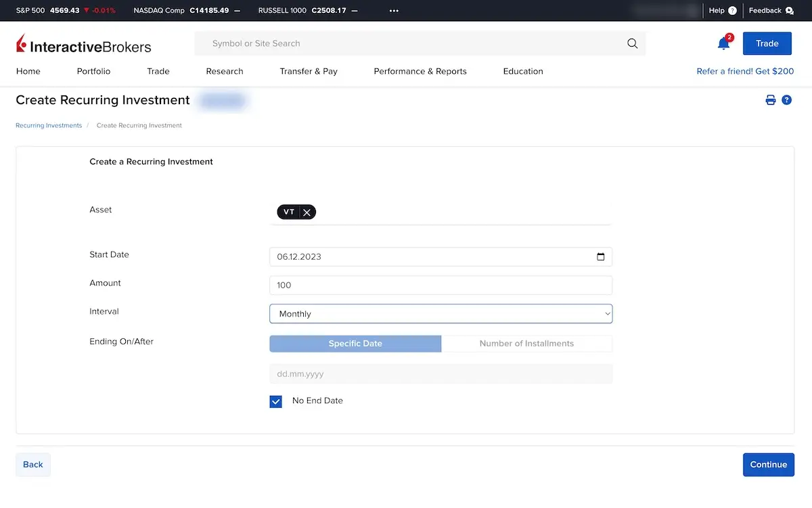Click the Start Date field

click(441, 257)
